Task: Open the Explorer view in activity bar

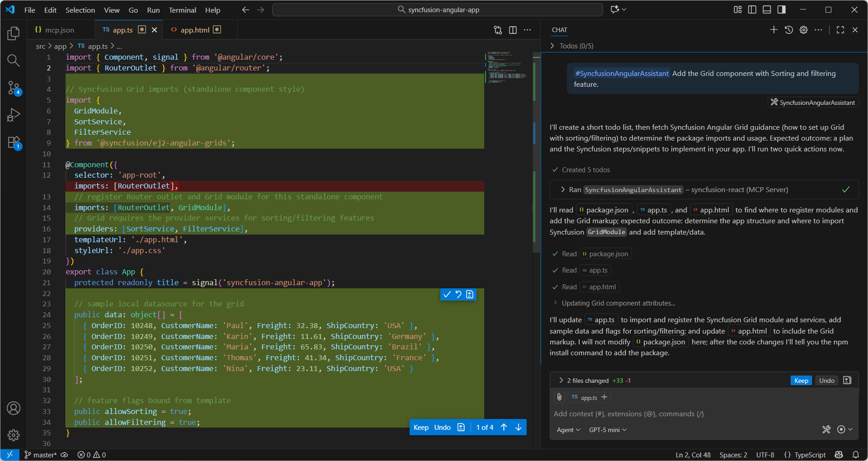Action: pyautogui.click(x=14, y=33)
